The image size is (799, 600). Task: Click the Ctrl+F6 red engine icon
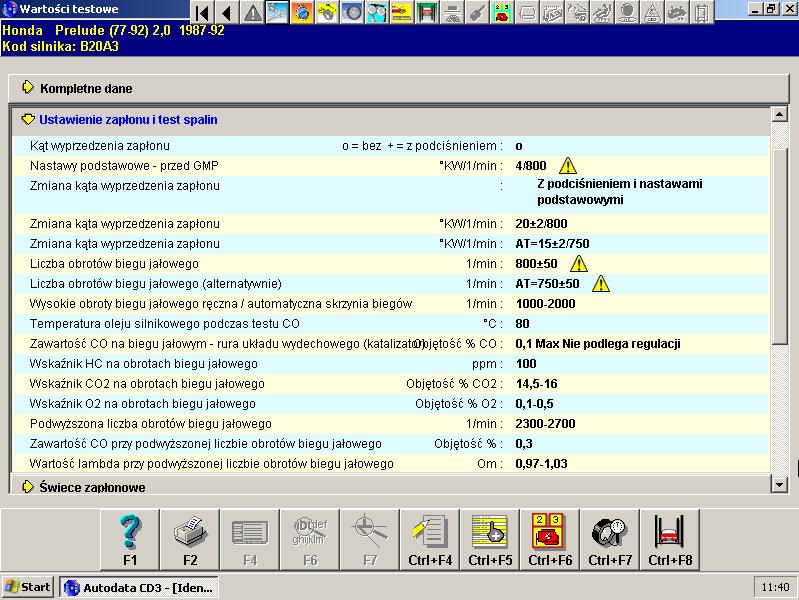coord(550,539)
